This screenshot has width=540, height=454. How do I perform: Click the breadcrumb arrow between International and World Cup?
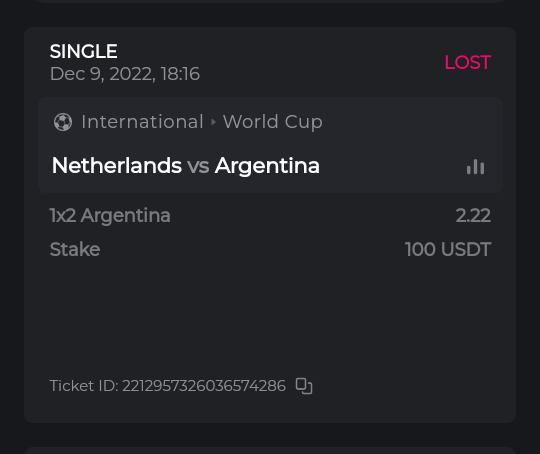(213, 122)
